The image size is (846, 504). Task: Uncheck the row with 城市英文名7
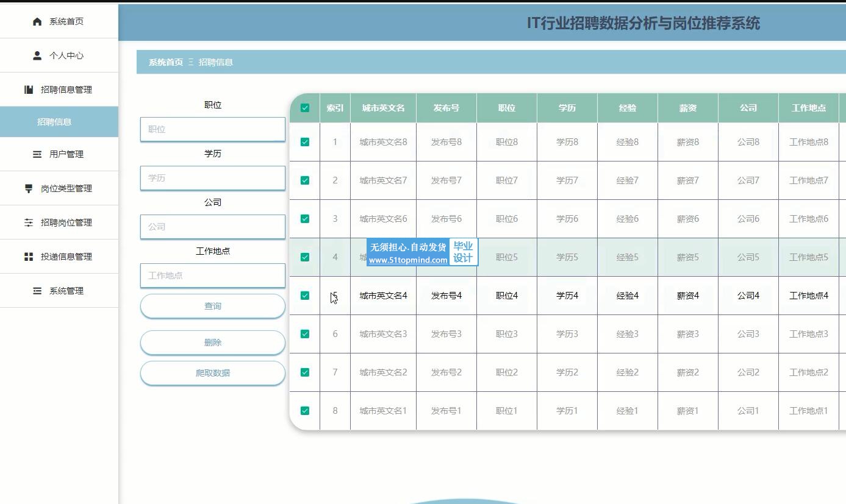[x=305, y=180]
